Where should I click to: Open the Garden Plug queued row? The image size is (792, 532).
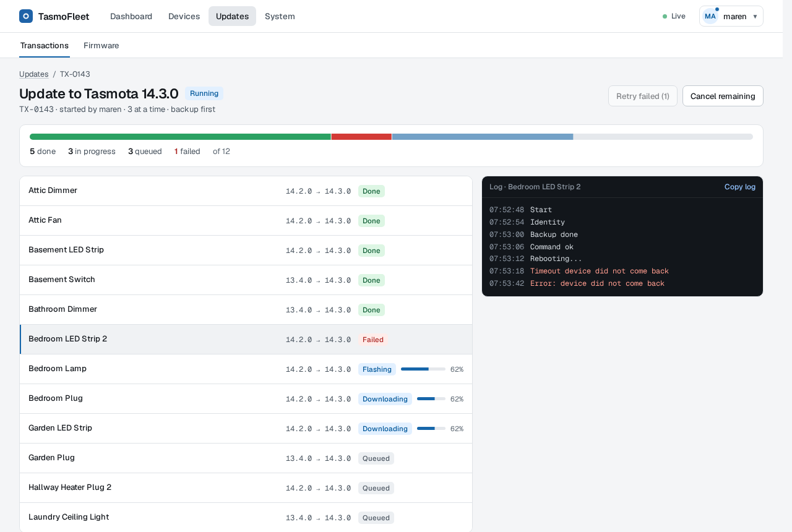[246, 458]
